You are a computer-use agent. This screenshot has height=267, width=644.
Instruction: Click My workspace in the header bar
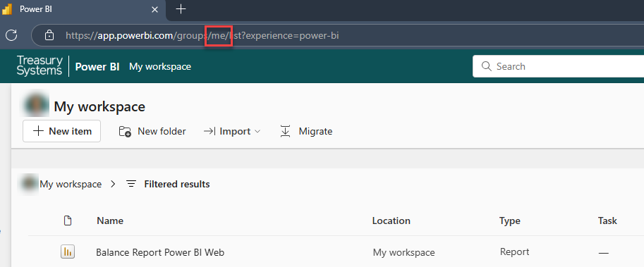[160, 66]
